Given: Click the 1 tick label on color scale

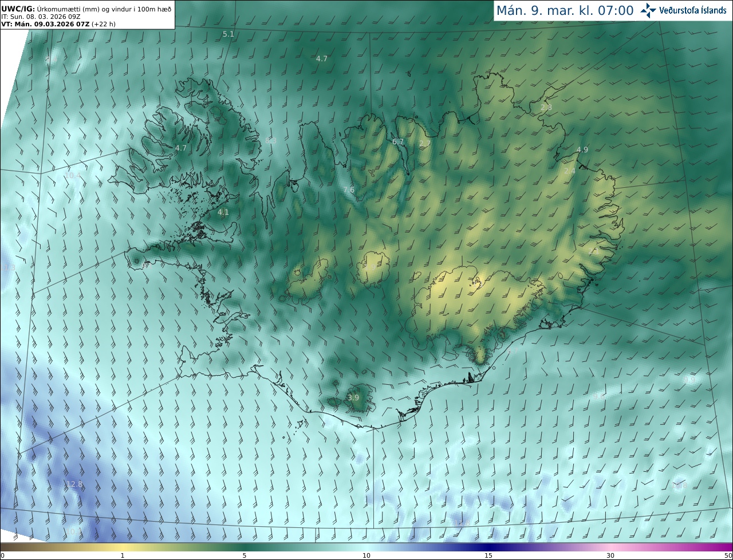Looking at the screenshot, I should 123,555.
